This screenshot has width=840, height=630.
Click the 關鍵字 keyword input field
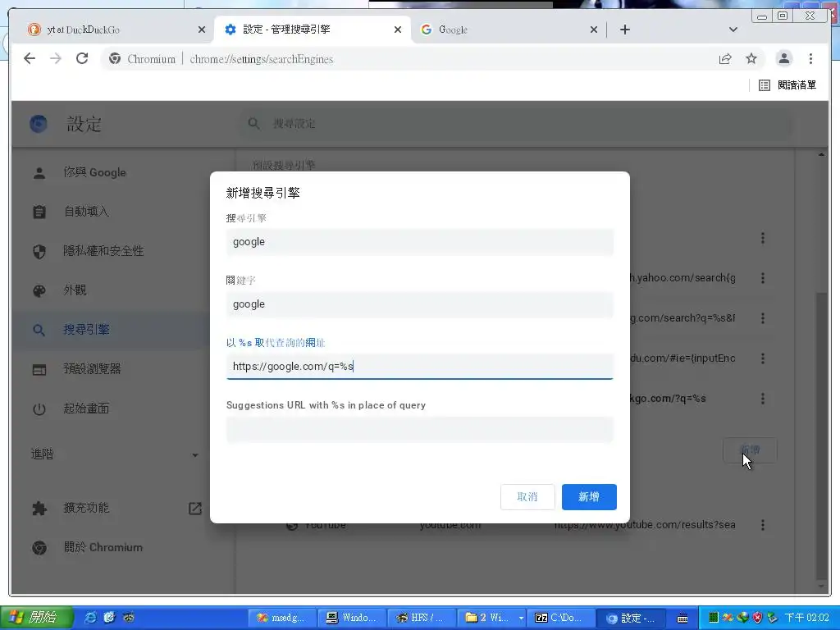tap(419, 304)
